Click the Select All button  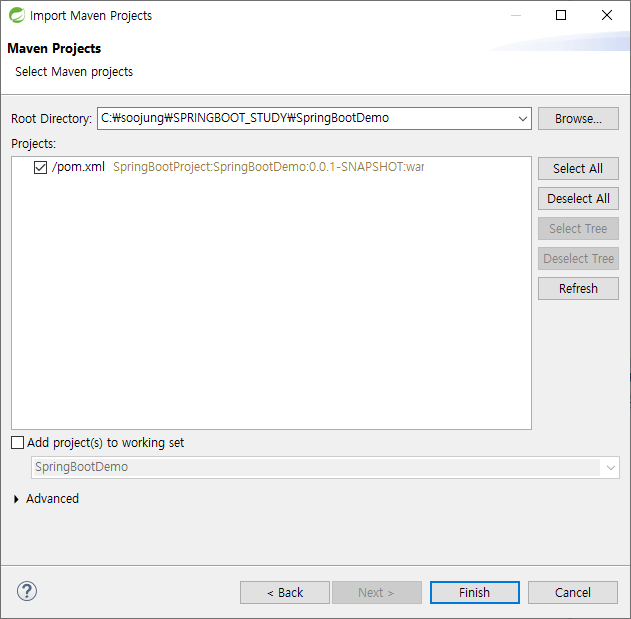[x=578, y=168]
